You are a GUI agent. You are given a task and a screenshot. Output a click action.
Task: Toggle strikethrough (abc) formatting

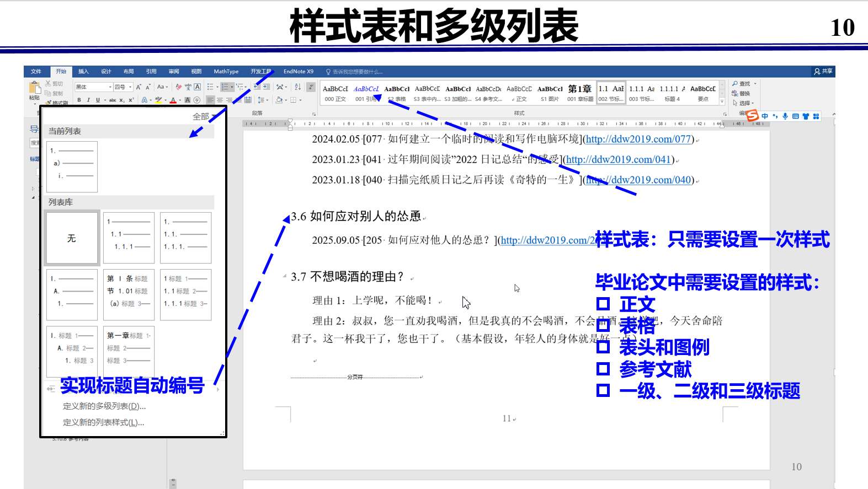[x=113, y=100]
